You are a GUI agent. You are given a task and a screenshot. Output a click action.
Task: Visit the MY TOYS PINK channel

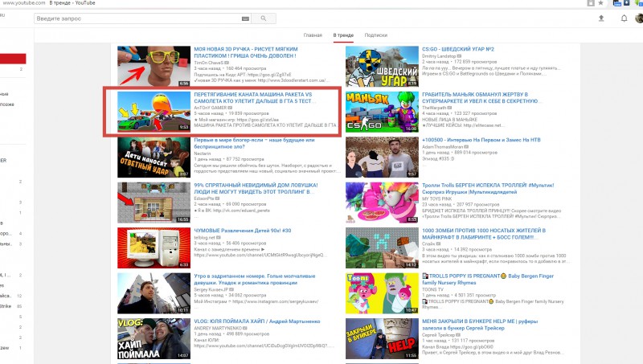coord(437,198)
